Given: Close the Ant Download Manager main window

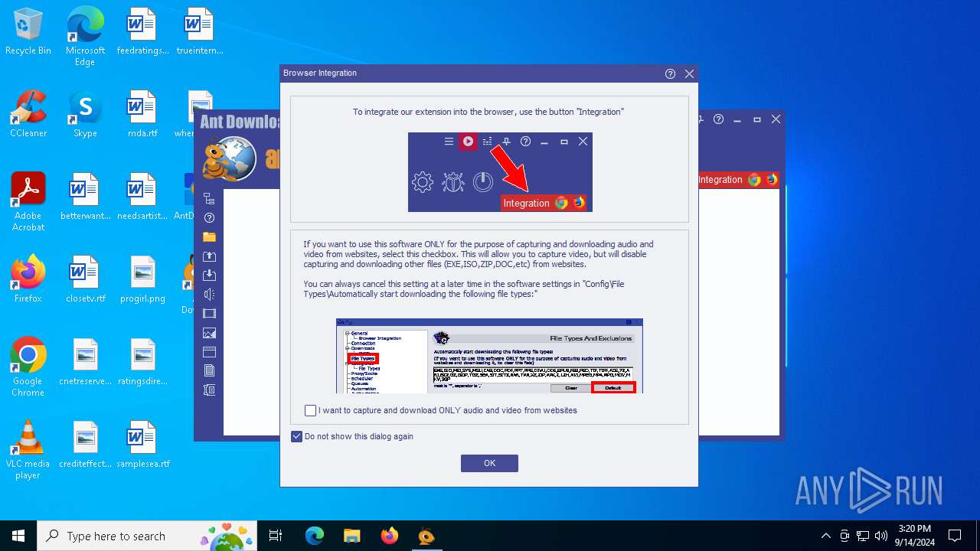Looking at the screenshot, I should (776, 119).
